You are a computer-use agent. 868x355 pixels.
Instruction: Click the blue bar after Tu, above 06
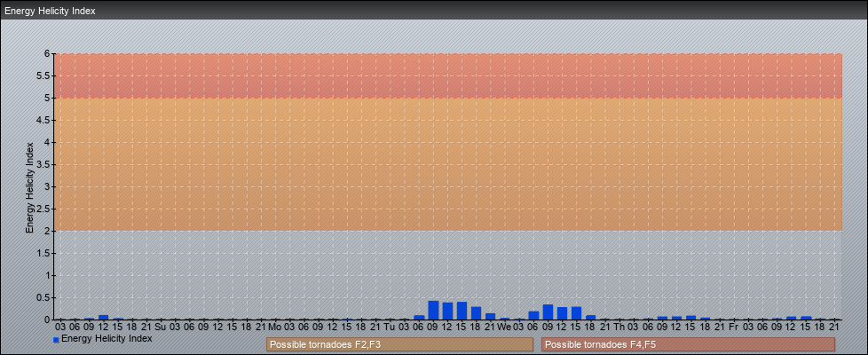419,318
